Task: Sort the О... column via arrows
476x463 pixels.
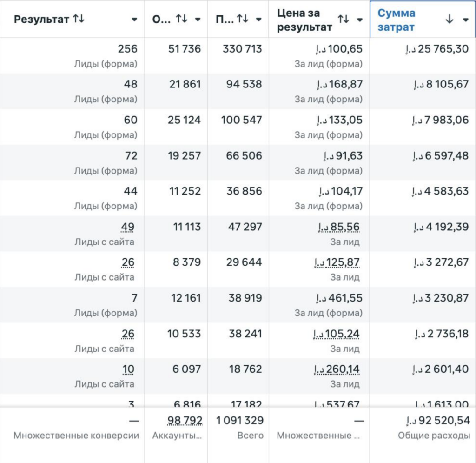Action: (x=182, y=19)
